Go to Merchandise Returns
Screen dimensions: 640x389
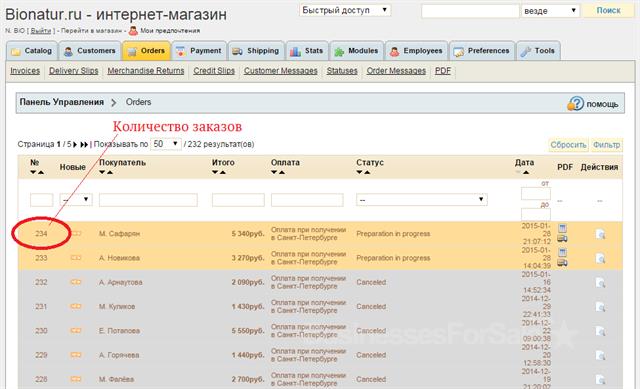pyautogui.click(x=146, y=71)
